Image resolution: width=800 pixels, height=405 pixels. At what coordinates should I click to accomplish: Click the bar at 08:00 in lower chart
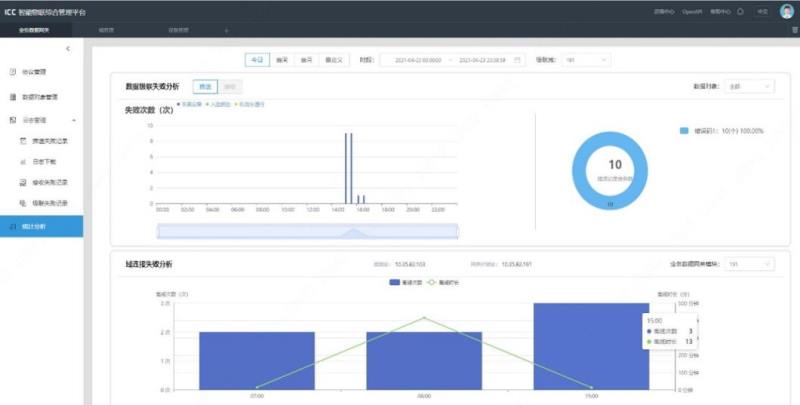(x=424, y=361)
